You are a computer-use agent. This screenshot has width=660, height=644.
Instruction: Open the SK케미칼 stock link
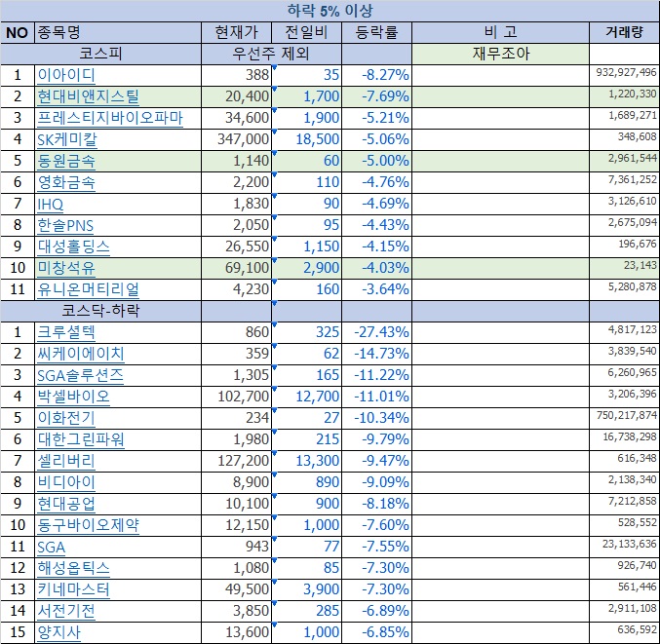[x=67, y=139]
